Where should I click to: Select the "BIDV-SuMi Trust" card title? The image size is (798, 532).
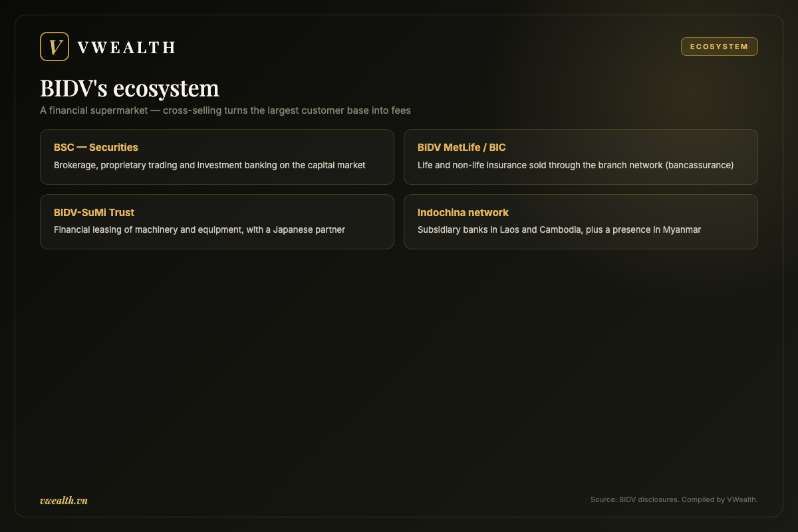[94, 213]
